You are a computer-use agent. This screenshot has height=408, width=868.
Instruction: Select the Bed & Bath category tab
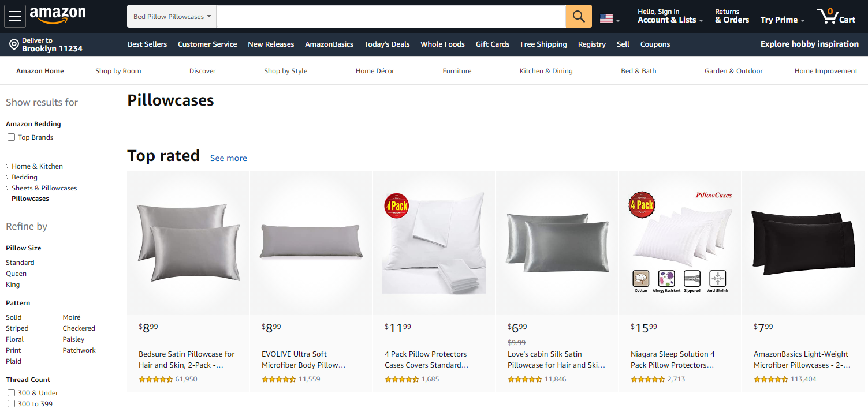[639, 71]
